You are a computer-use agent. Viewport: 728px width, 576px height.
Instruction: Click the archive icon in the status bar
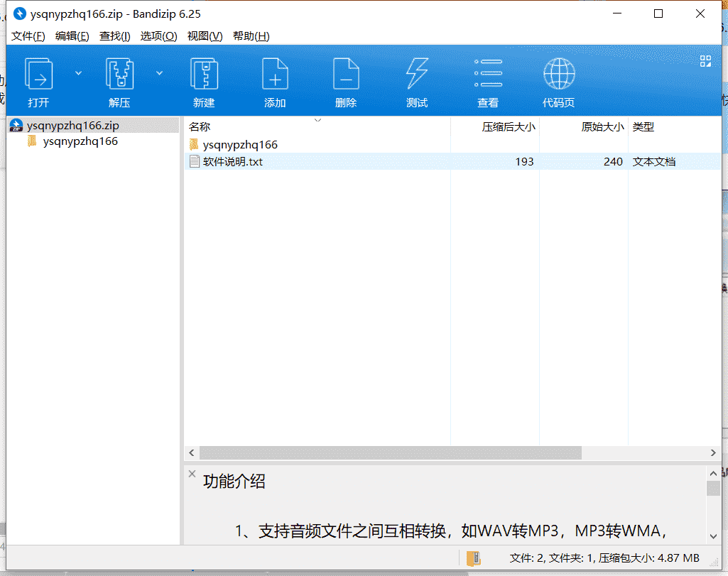click(x=473, y=558)
